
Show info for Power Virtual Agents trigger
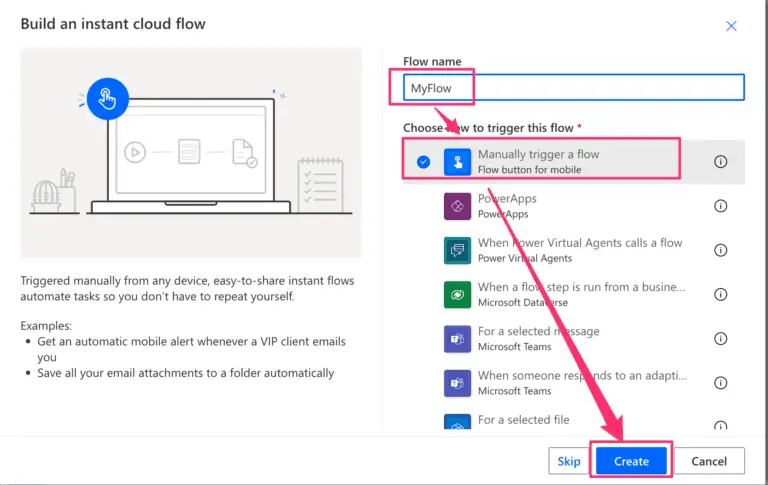click(720, 250)
